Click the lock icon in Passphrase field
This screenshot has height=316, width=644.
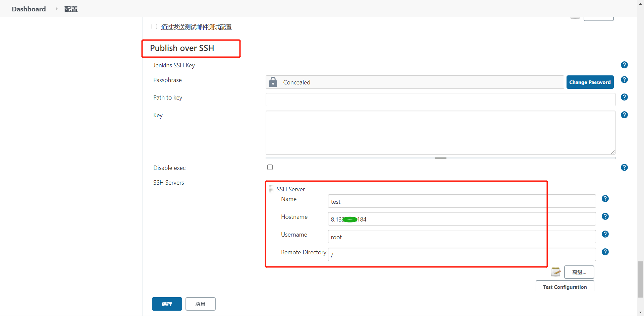(273, 82)
